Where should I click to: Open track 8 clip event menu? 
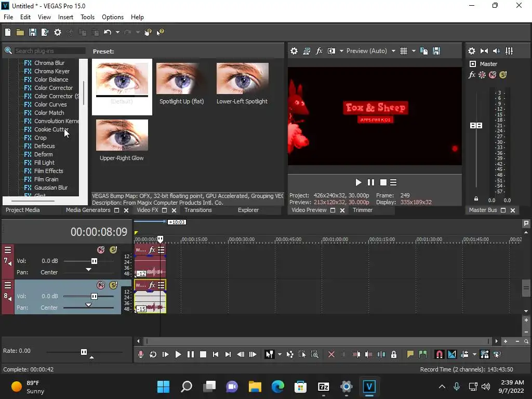pos(161,285)
